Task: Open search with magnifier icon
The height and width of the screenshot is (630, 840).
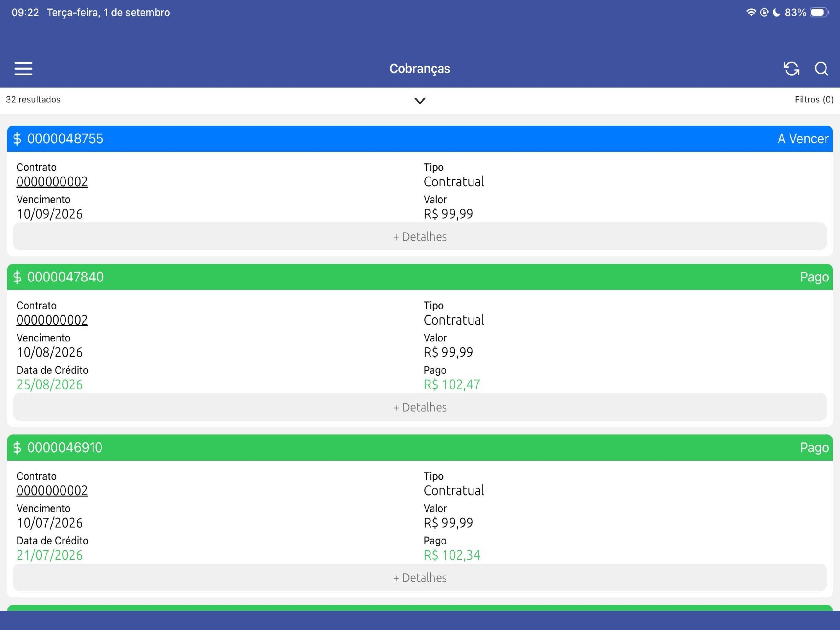Action: 821,69
